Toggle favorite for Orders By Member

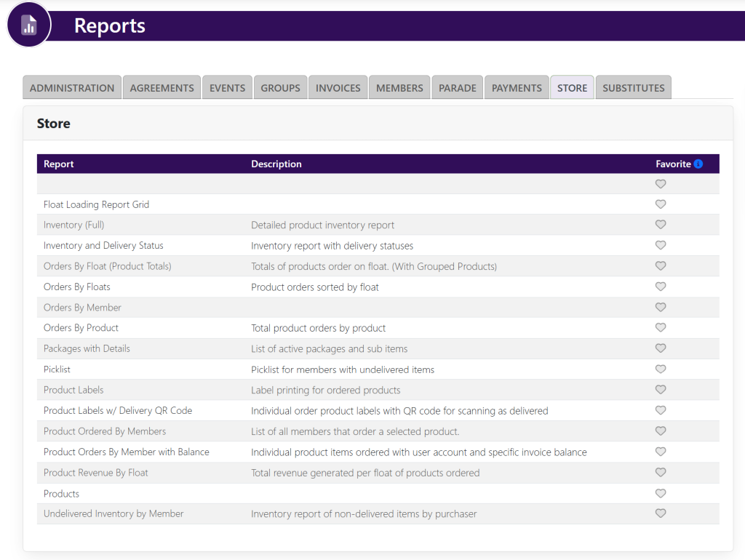[x=661, y=308]
